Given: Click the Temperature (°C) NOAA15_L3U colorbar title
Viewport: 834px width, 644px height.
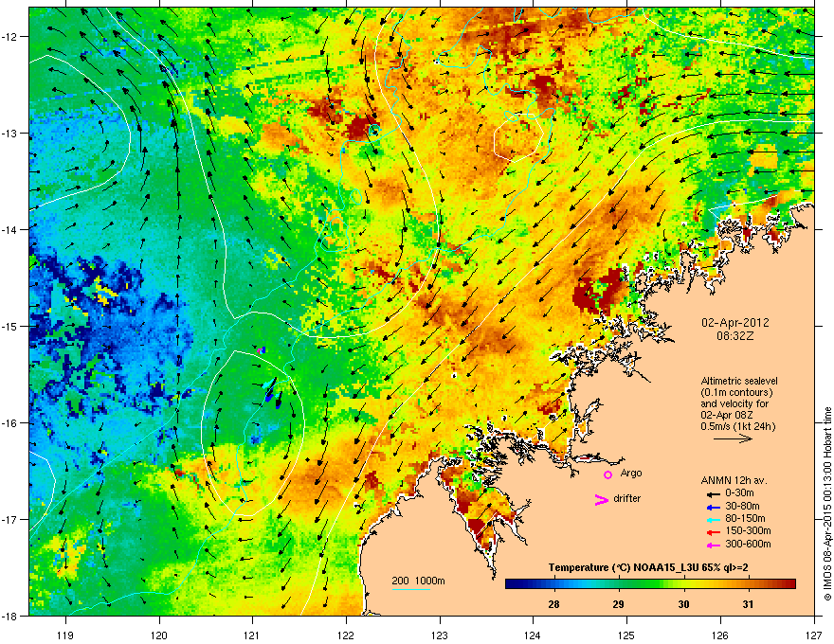Looking at the screenshot, I should [x=648, y=567].
